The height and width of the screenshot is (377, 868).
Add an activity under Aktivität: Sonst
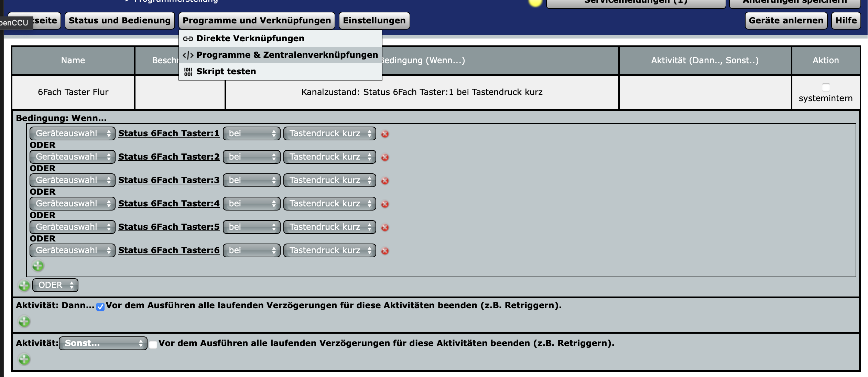(23, 360)
